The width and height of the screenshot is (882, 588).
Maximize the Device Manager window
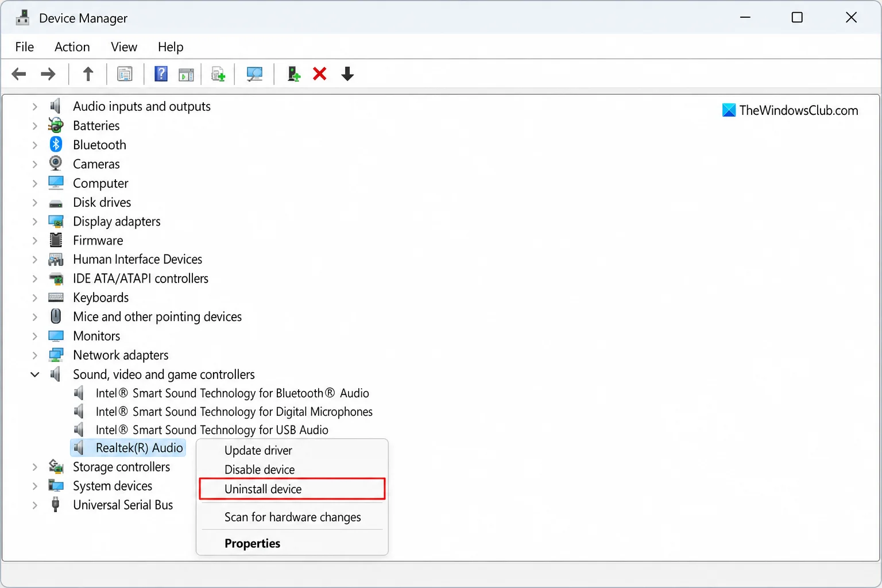[797, 17]
